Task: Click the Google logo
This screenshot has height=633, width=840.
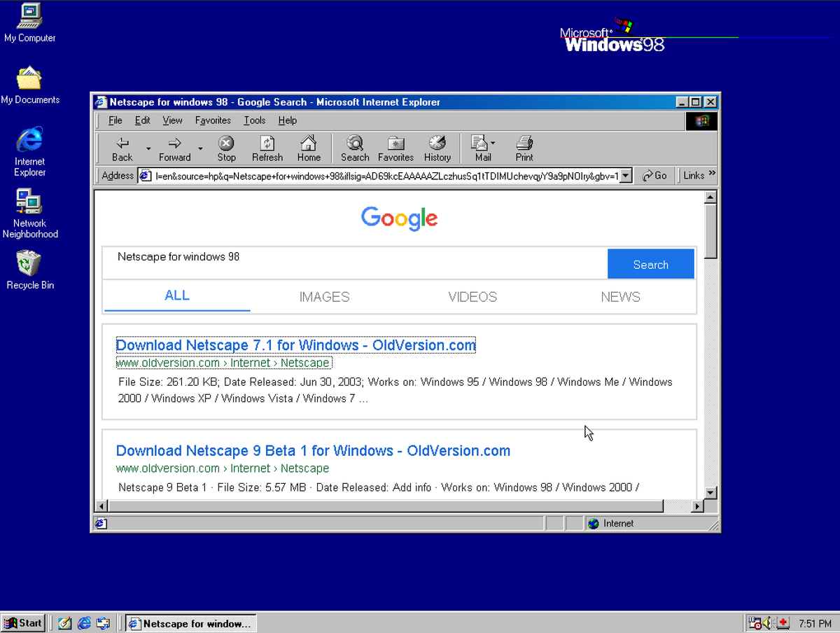Action: point(400,218)
